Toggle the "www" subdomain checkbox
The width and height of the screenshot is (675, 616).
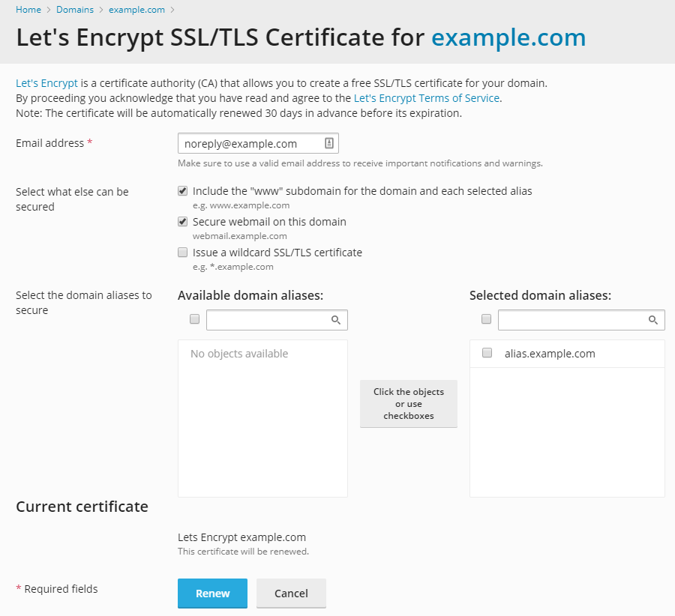tap(182, 191)
